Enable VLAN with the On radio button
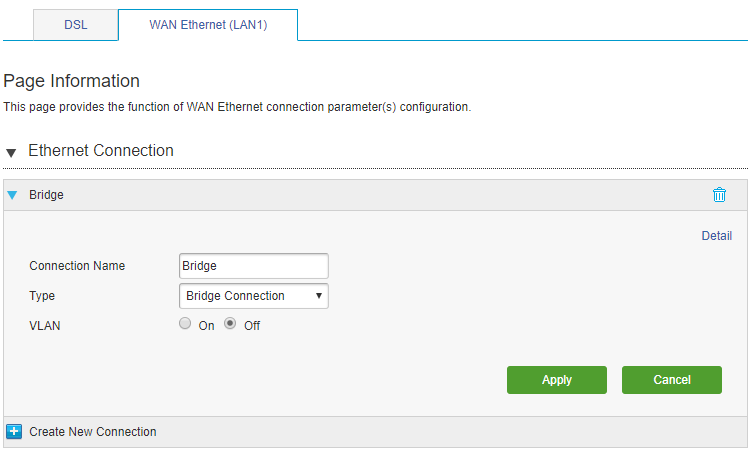The height and width of the screenshot is (452, 751). 185,324
